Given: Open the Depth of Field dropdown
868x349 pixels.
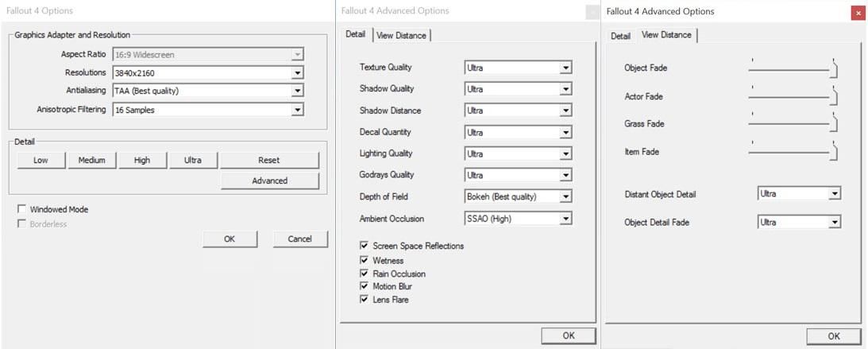Looking at the screenshot, I should [518, 196].
